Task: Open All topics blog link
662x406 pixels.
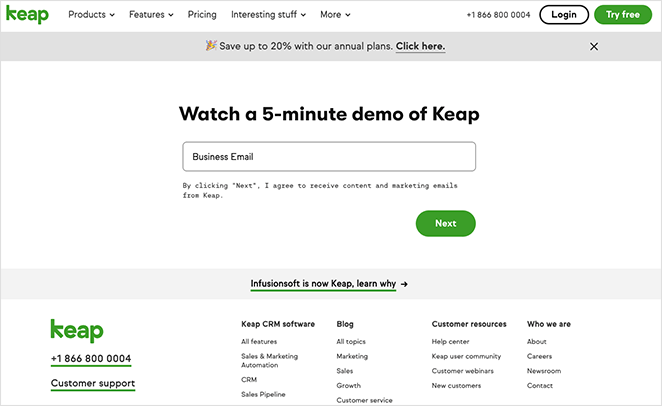Action: pos(351,341)
